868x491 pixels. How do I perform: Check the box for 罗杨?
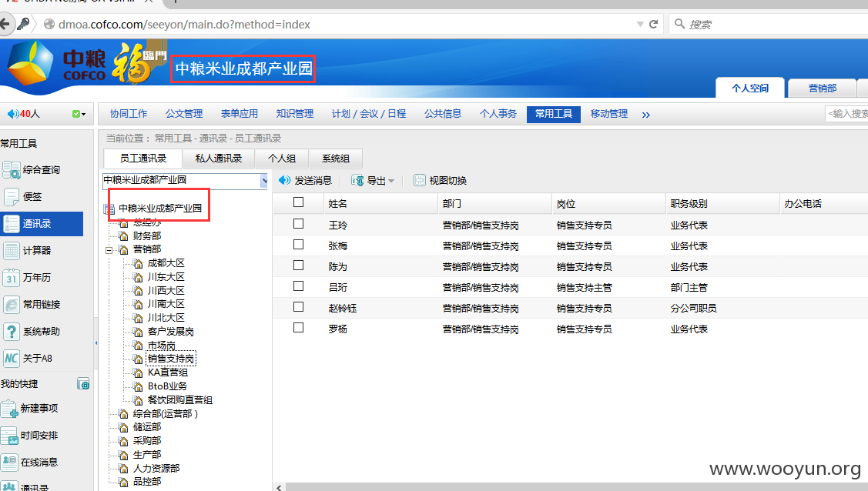coord(298,327)
